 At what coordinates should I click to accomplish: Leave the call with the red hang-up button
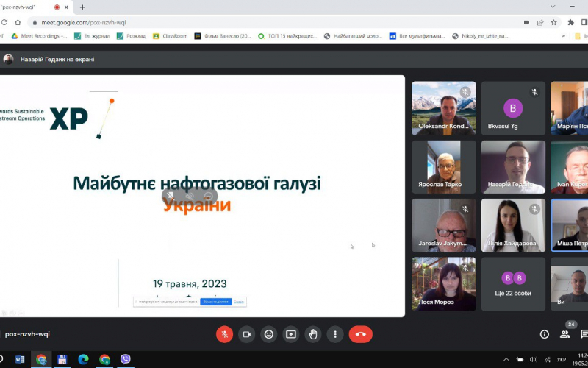point(360,334)
